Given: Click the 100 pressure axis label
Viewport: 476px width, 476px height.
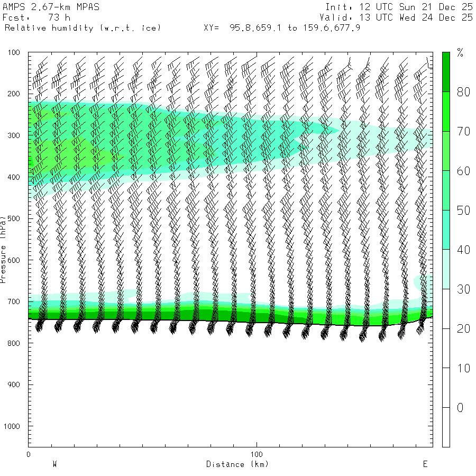Looking at the screenshot, I should point(14,52).
